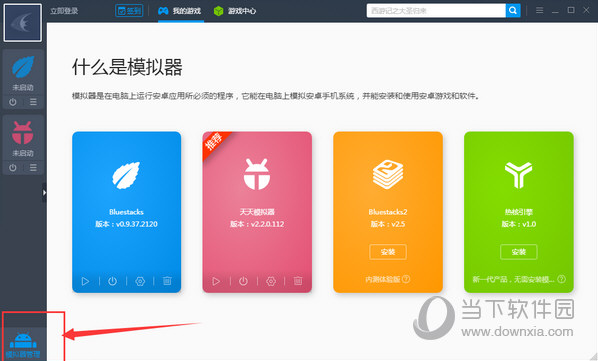Install Bluestacks2 via the 安装 button
Viewport: 598px width, 361px height.
388,252
